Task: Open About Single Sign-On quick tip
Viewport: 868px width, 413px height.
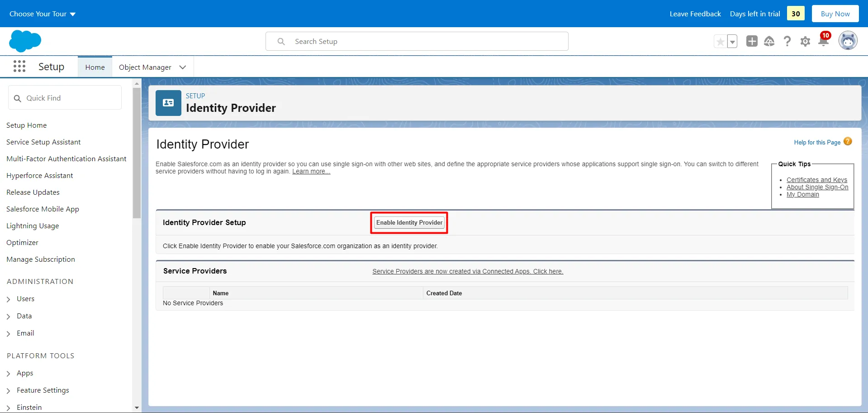Action: [x=817, y=187]
